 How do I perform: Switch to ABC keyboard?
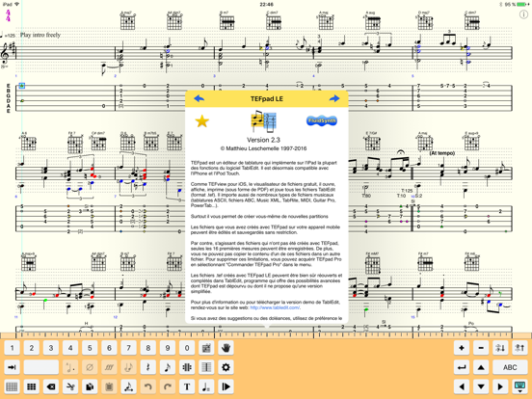(510, 367)
